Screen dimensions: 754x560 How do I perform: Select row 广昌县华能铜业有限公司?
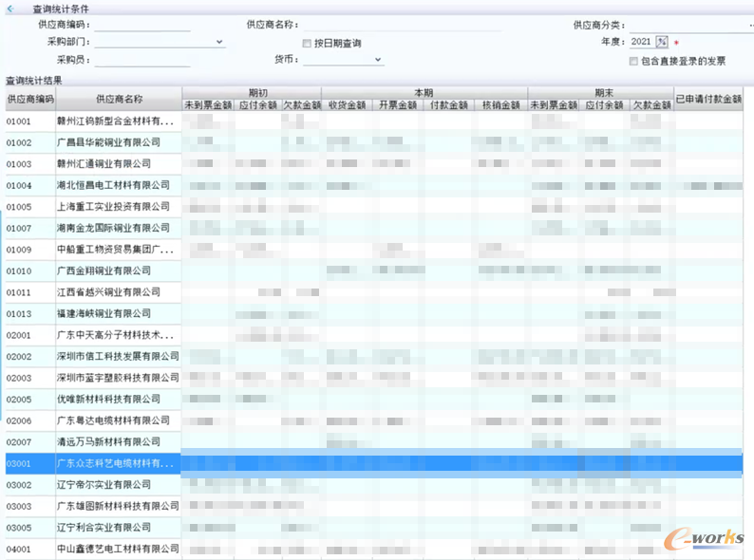[374, 142]
